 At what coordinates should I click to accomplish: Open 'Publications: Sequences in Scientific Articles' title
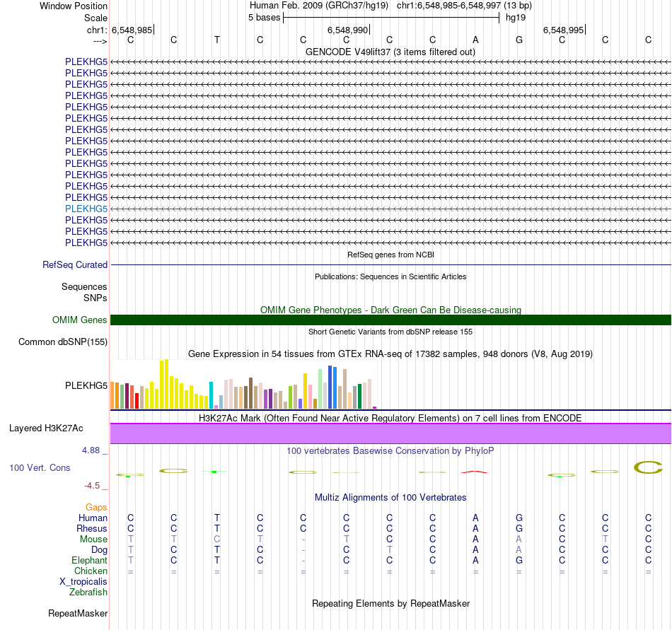pyautogui.click(x=390, y=276)
